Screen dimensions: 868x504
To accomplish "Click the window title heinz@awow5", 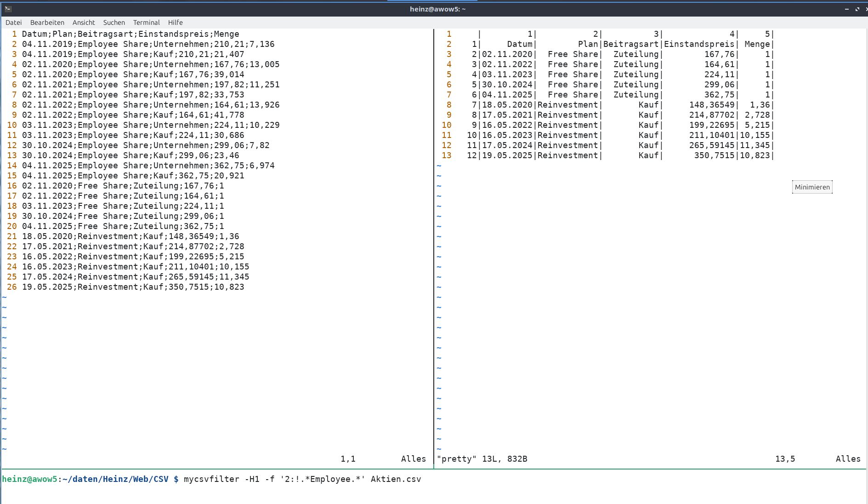I will coord(437,9).
